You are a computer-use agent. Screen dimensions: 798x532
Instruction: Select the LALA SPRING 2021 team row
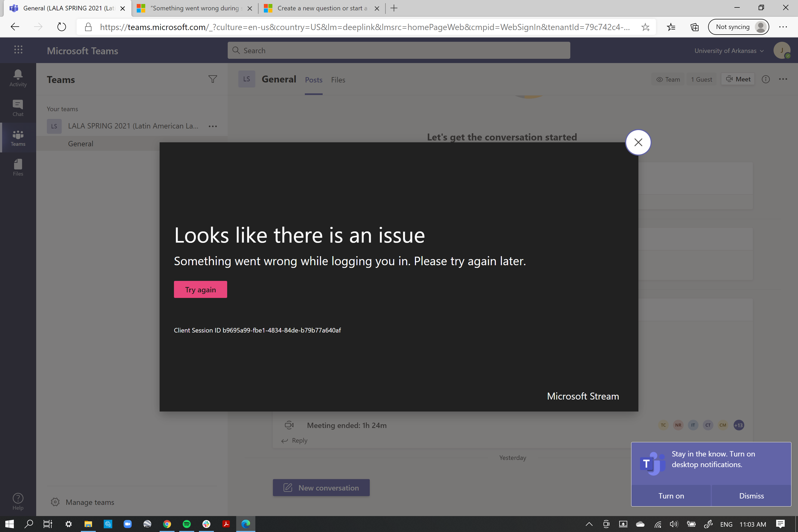click(132, 126)
